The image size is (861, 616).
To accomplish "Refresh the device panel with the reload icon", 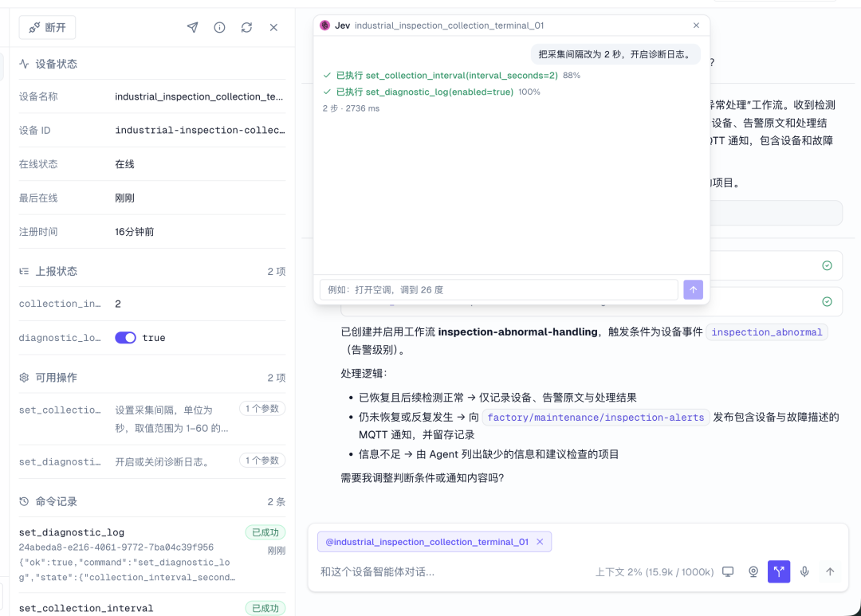I will tap(246, 27).
